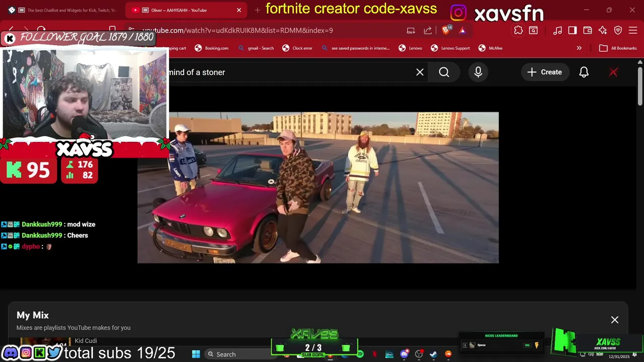Open the tab search icon in toolbar

pyautogui.click(x=533, y=30)
